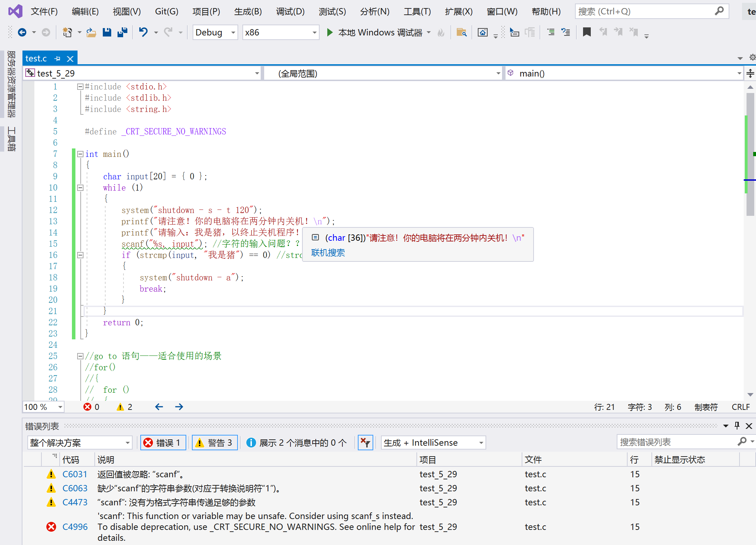Click the bookmark toggle icon

click(x=587, y=32)
